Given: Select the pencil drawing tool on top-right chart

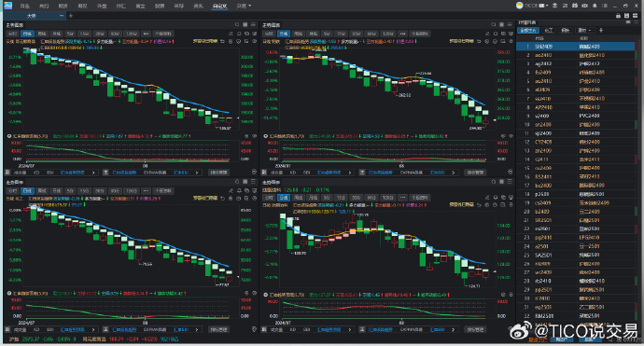Looking at the screenshot, I should coord(487,34).
